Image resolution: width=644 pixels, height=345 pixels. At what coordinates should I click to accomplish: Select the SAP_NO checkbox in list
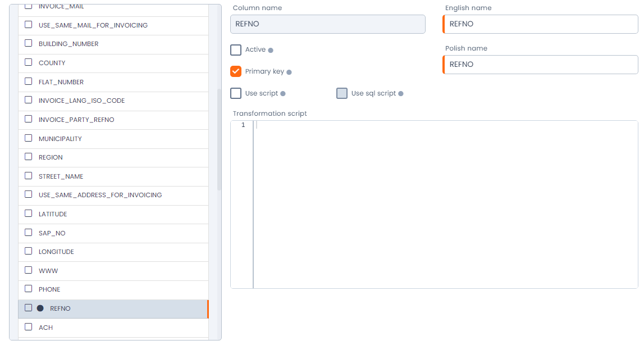tap(28, 233)
